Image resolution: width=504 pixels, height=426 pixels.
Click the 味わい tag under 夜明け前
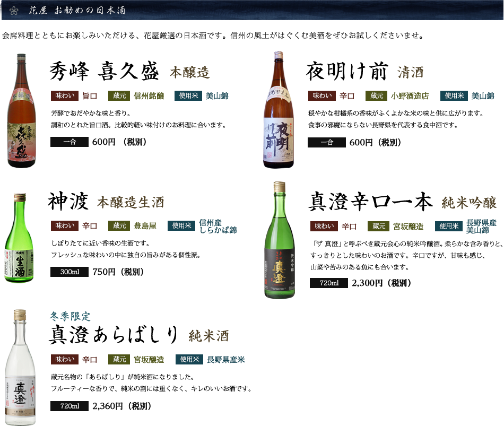(x=321, y=96)
